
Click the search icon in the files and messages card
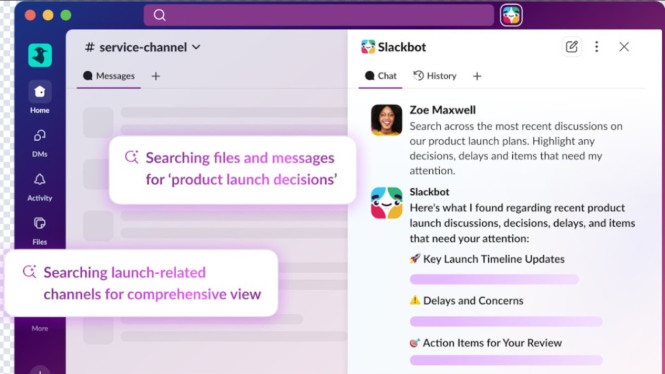click(131, 157)
